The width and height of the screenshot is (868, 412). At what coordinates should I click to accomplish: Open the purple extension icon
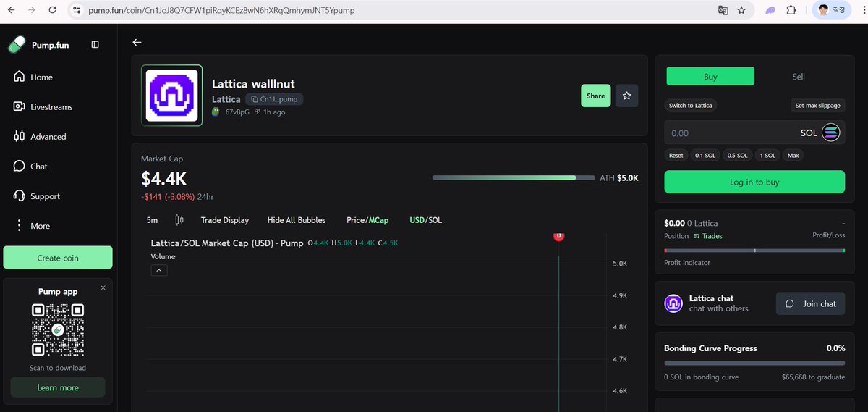click(770, 11)
